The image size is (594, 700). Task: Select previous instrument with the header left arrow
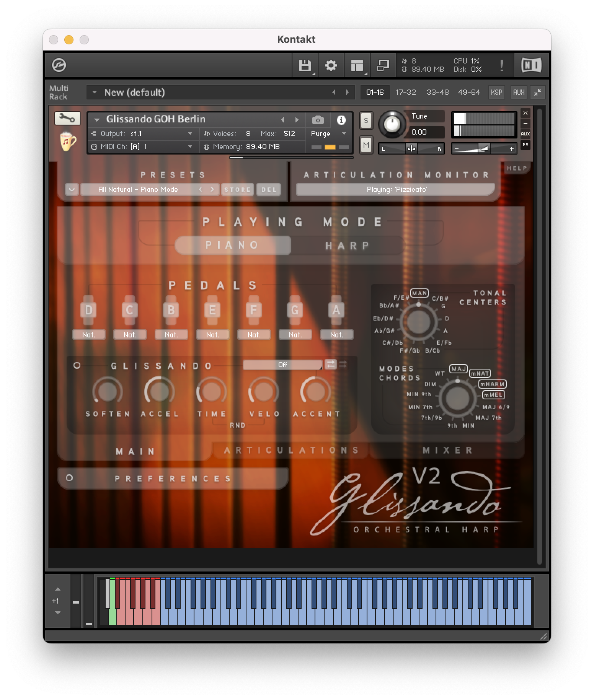point(282,120)
